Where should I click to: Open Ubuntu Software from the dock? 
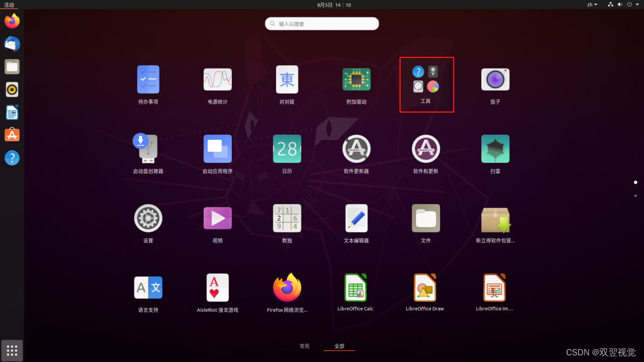tap(12, 135)
